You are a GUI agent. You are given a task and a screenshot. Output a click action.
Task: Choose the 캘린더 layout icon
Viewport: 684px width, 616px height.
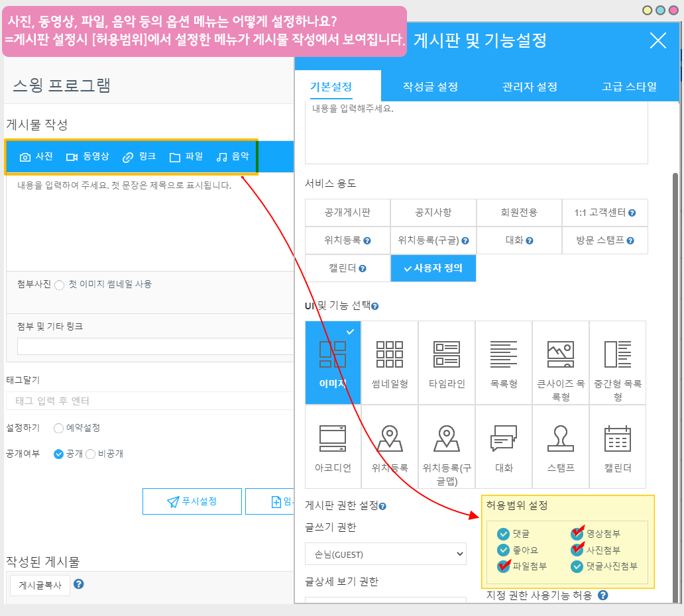(x=617, y=438)
